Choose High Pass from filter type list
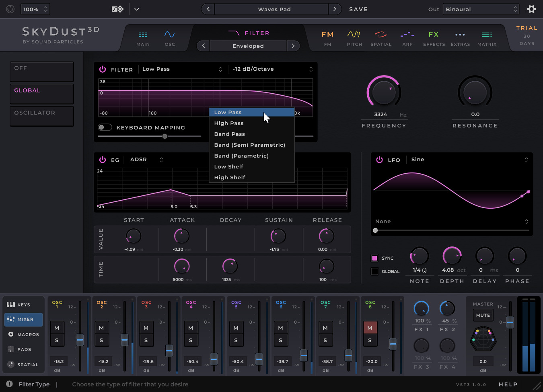This screenshot has width=543, height=392. [x=252, y=123]
